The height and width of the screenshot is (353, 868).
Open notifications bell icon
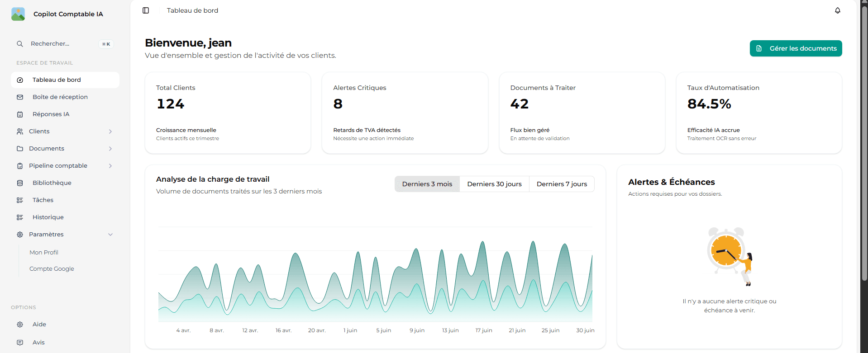[837, 10]
